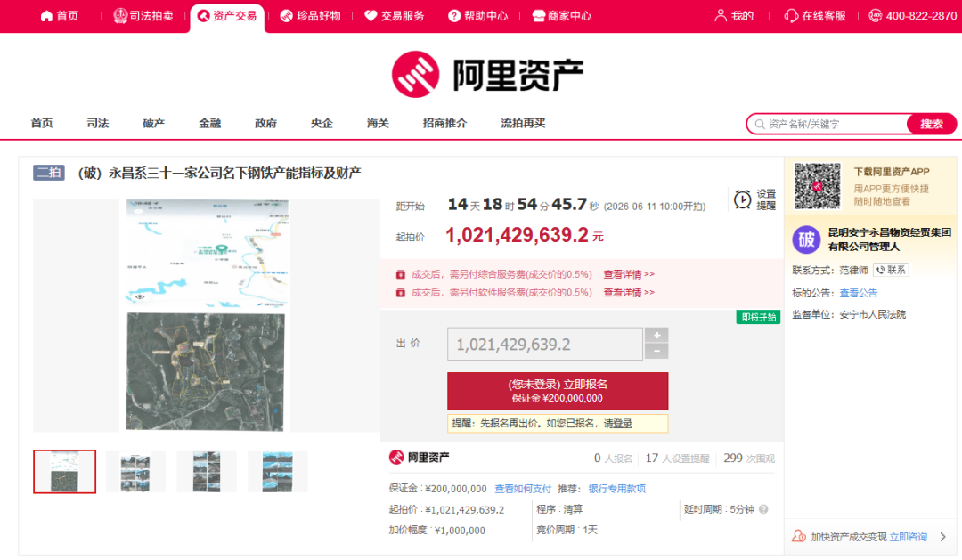Click 查看如何支付 link
962x560 pixels.
[x=523, y=489]
